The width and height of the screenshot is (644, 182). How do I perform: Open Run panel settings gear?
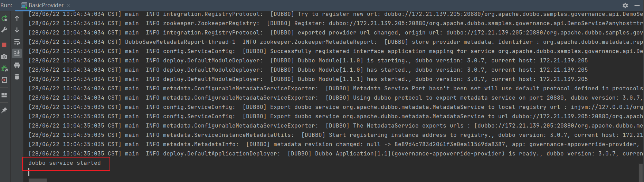click(625, 5)
